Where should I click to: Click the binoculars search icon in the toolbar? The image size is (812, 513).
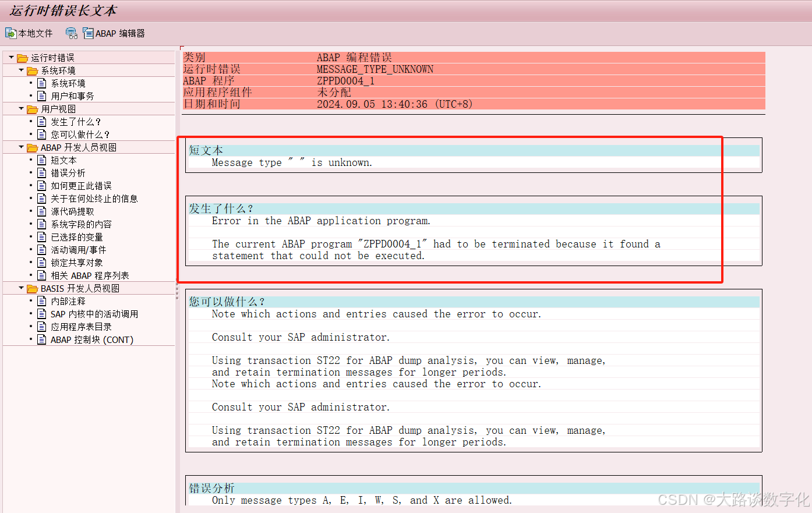point(71,33)
